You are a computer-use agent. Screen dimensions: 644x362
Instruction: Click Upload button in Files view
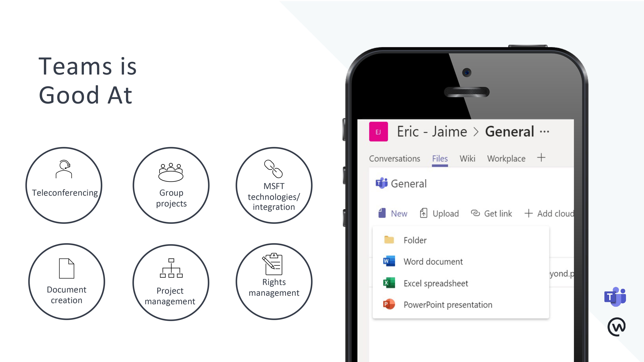pos(439,213)
